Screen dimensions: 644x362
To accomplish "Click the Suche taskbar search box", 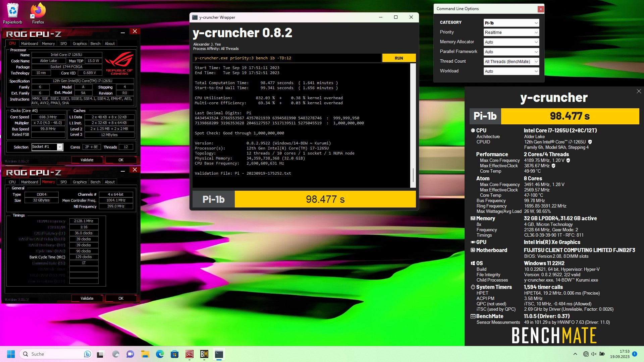I will (56, 354).
